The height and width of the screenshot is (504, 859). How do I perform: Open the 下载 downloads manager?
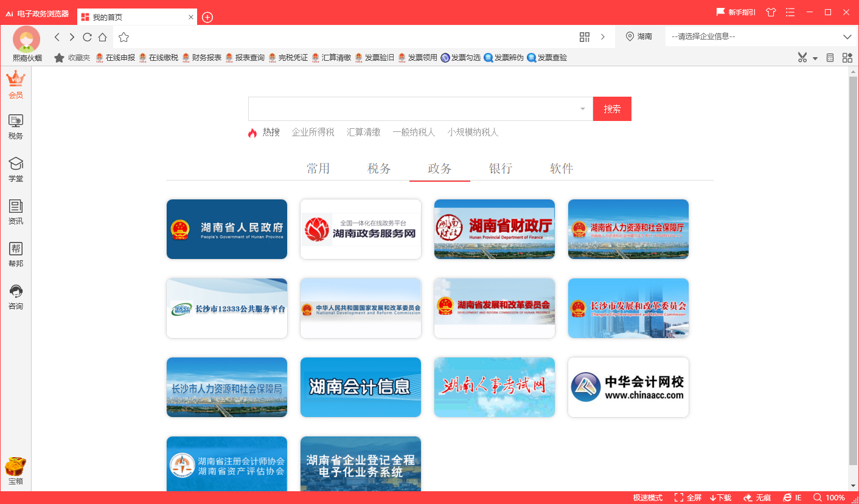[720, 498]
